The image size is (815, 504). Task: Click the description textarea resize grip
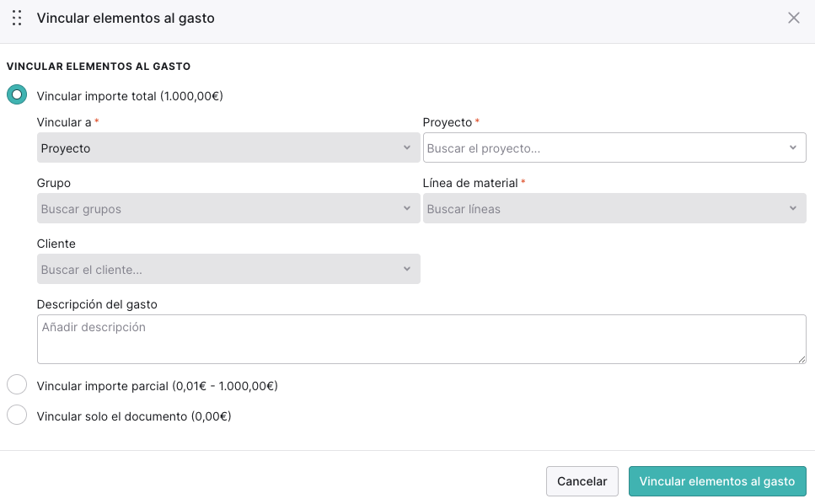pyautogui.click(x=802, y=359)
